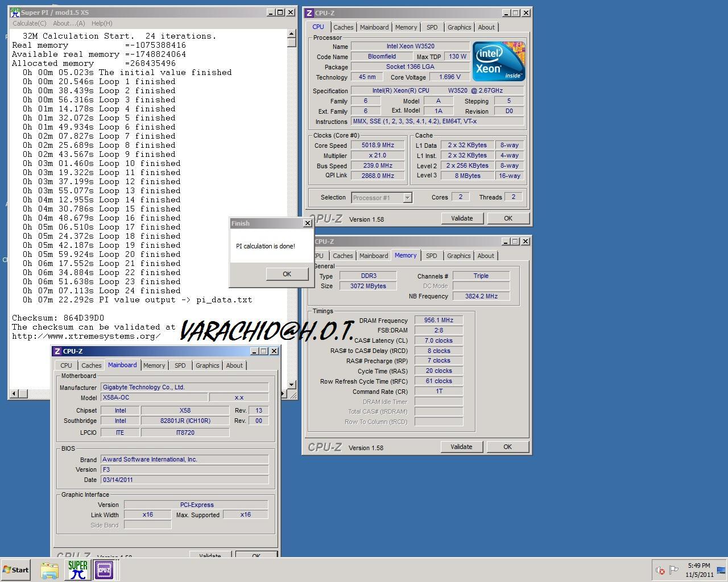The width and height of the screenshot is (728, 582).
Task: Open the SPD tab in top CPU-Z
Action: 432,27
